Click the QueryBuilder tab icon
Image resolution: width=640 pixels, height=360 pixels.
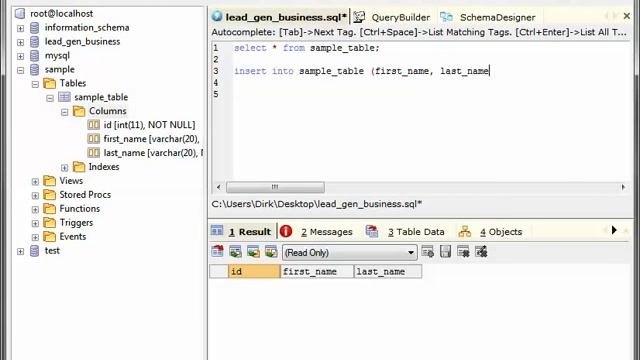359,17
